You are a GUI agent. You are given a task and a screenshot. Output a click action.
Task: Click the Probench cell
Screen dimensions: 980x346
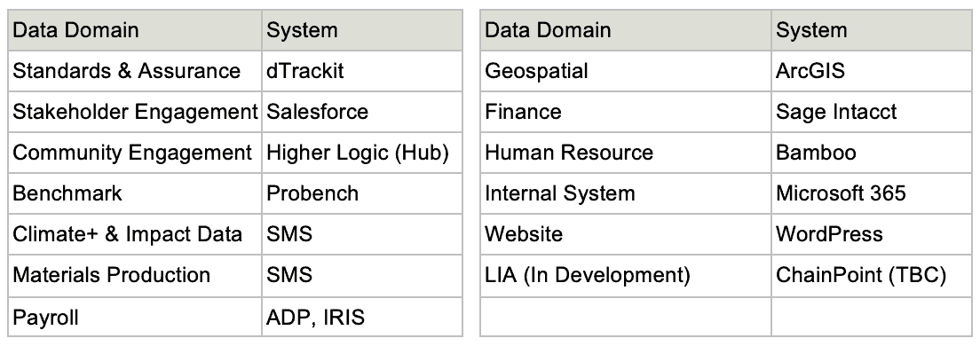coord(362,193)
